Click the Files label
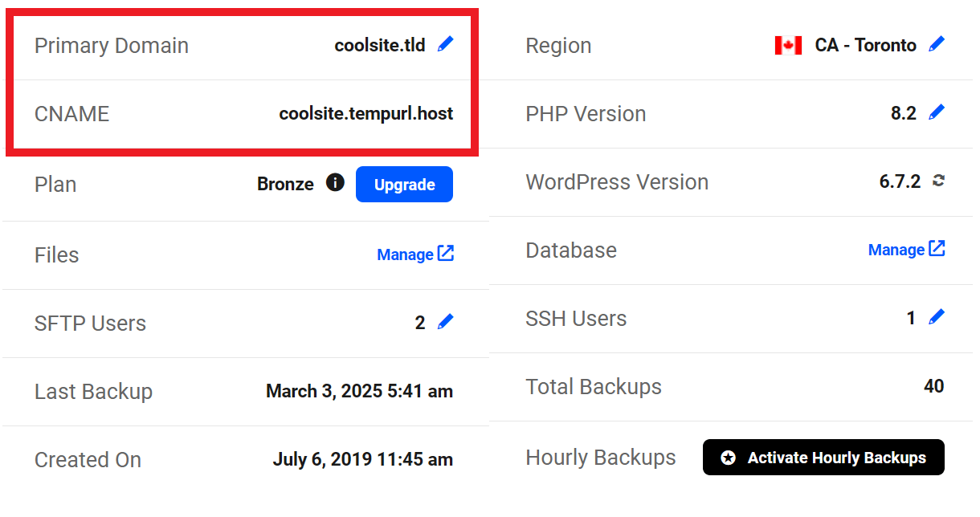980x517 pixels. (x=56, y=255)
